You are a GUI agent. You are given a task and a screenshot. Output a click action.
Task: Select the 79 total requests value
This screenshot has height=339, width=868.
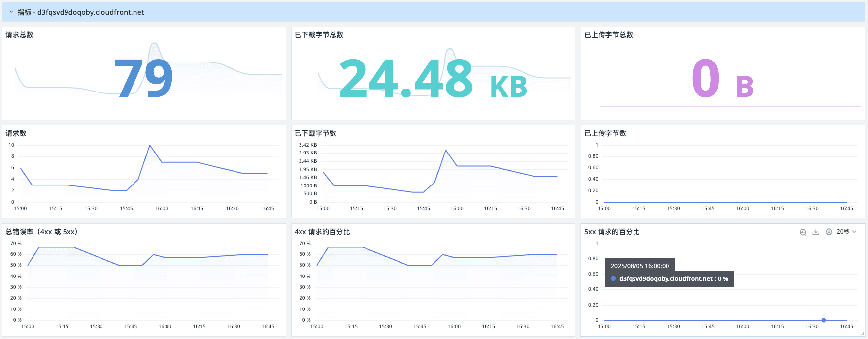[x=143, y=78]
